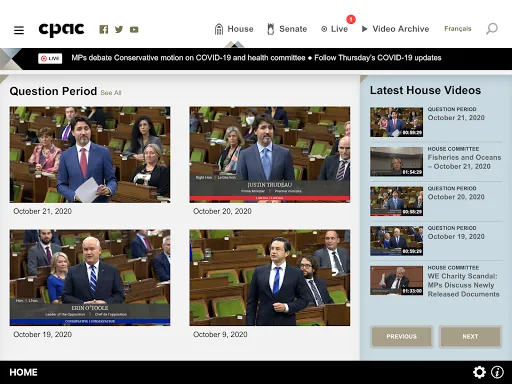Click See All next to Question Period
The width and height of the screenshot is (512, 384).
pyautogui.click(x=111, y=93)
